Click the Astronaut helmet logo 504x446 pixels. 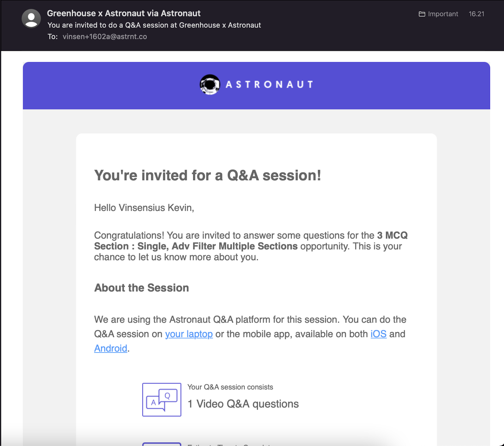click(x=210, y=85)
